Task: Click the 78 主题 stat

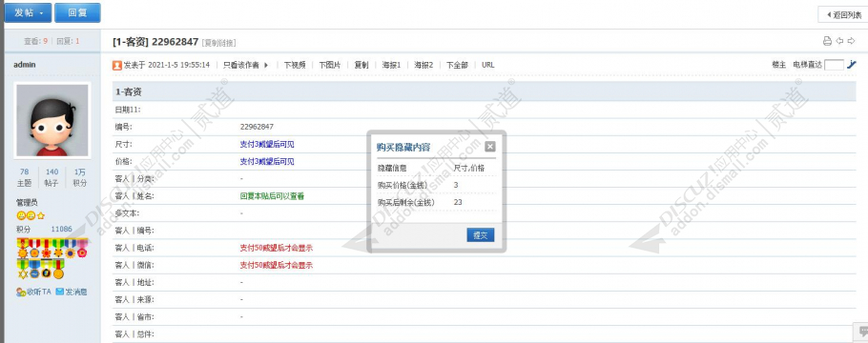Action: 25,177
